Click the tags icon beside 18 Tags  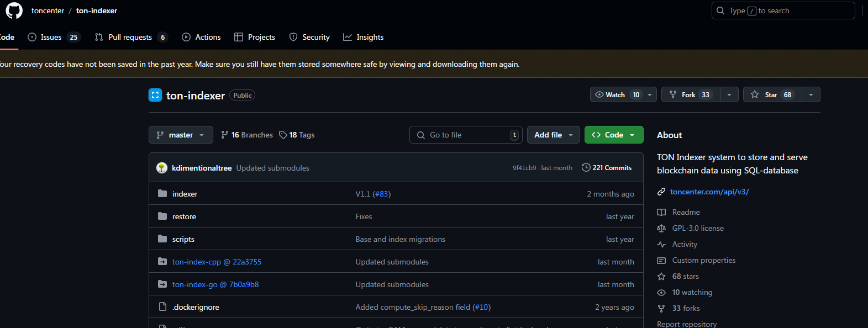tap(283, 135)
